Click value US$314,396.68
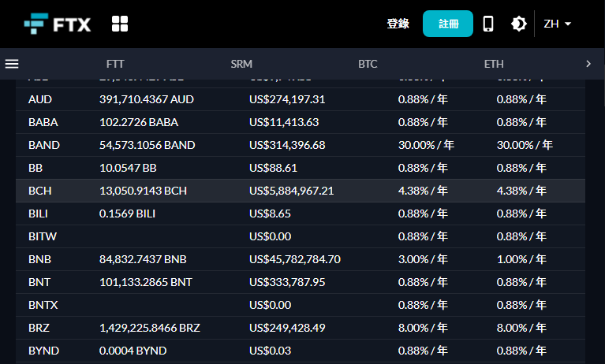The height and width of the screenshot is (364, 605). tap(287, 145)
